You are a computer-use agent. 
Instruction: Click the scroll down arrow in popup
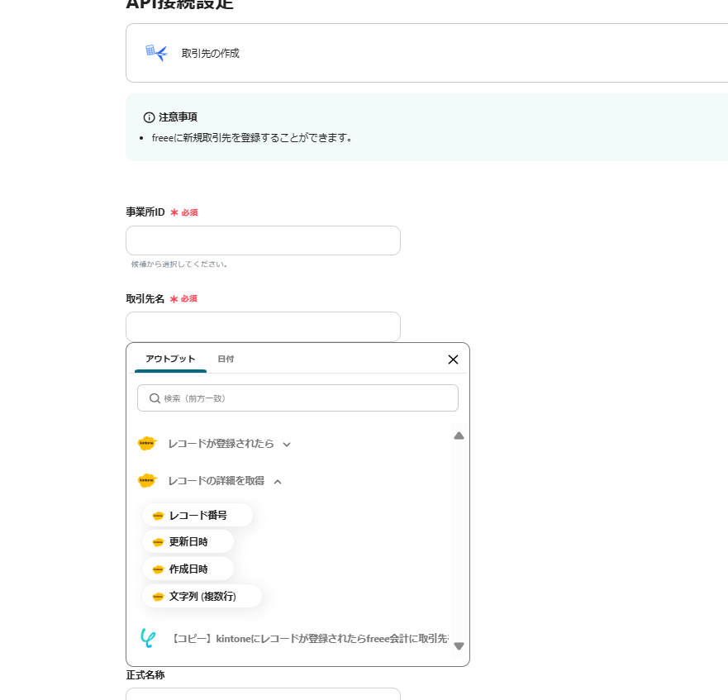(x=459, y=646)
